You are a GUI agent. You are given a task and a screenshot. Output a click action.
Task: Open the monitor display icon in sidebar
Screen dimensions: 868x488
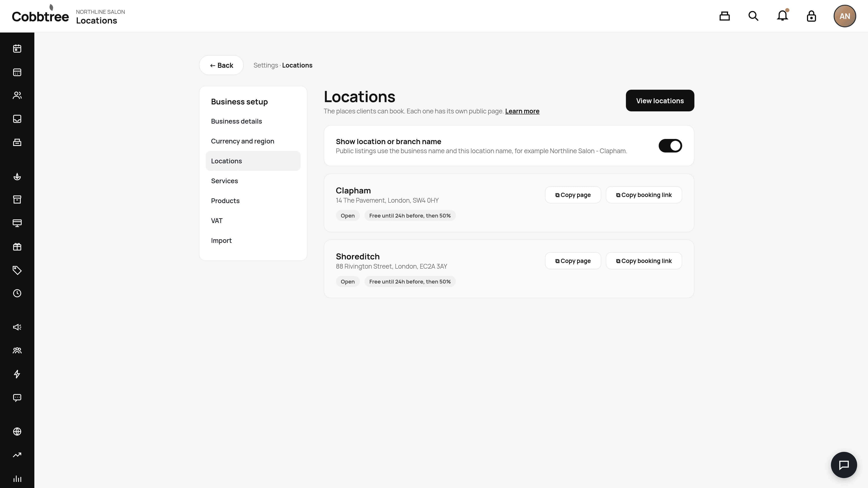(17, 223)
